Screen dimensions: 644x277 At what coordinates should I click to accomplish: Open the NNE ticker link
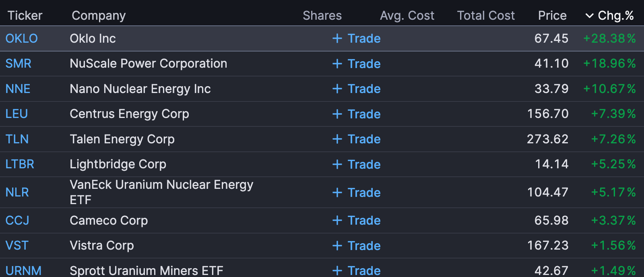pyautogui.click(x=18, y=89)
